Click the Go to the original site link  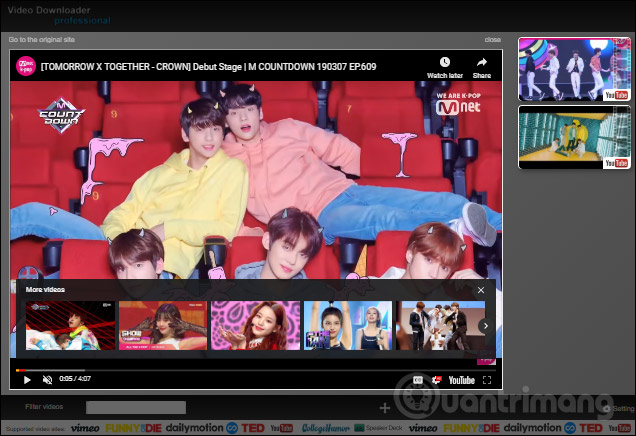[x=42, y=40]
